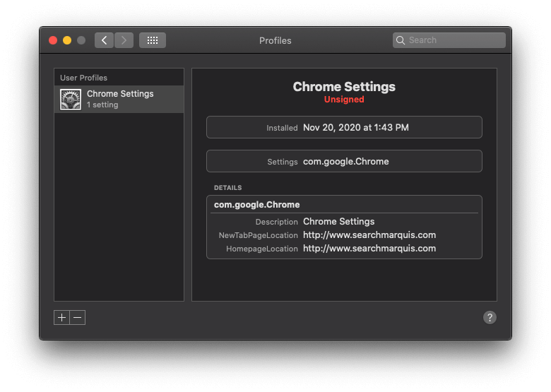Screen dimensions: 551x392
Task: Click the magnifying glass search icon
Action: click(x=401, y=40)
